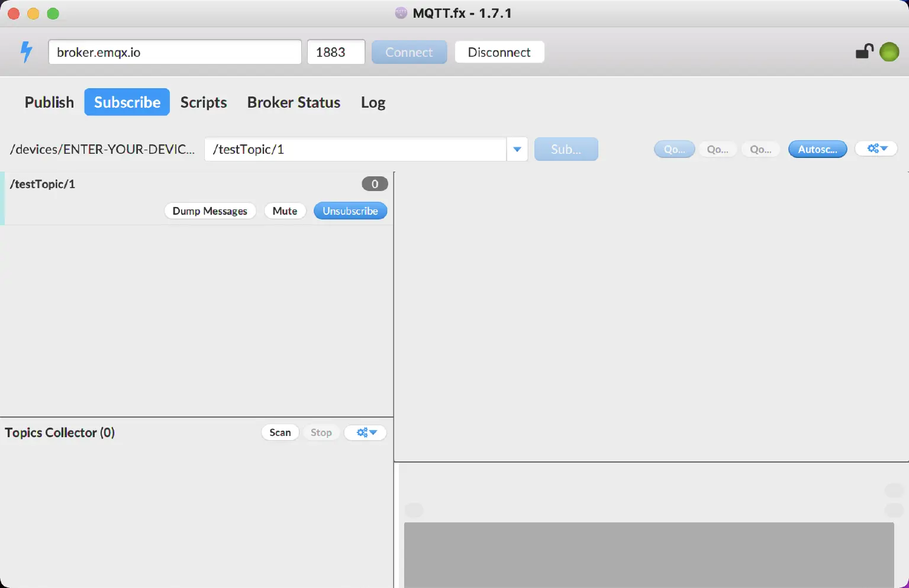909x588 pixels.
Task: Switch to the Publish tab
Action: pos(49,102)
